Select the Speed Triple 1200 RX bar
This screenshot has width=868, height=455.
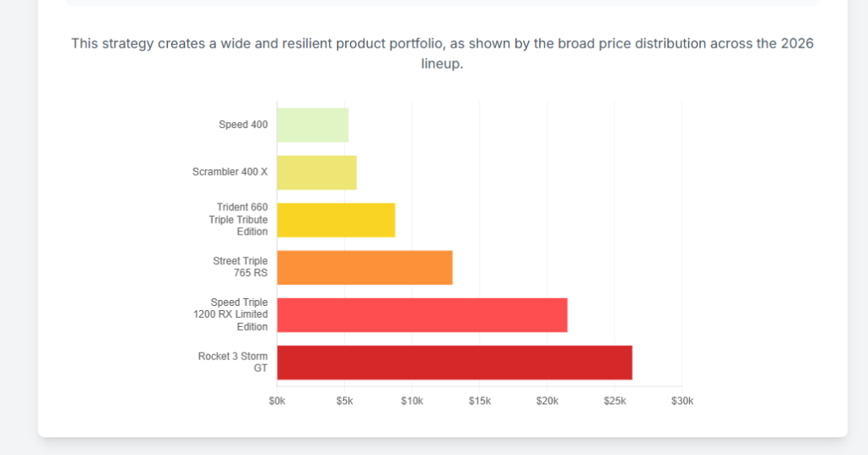tap(422, 315)
